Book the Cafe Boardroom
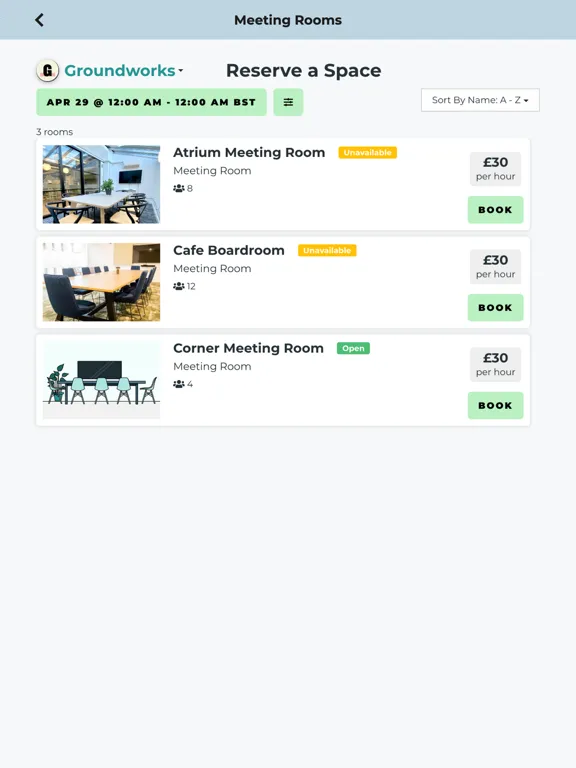The width and height of the screenshot is (576, 768). pos(495,308)
